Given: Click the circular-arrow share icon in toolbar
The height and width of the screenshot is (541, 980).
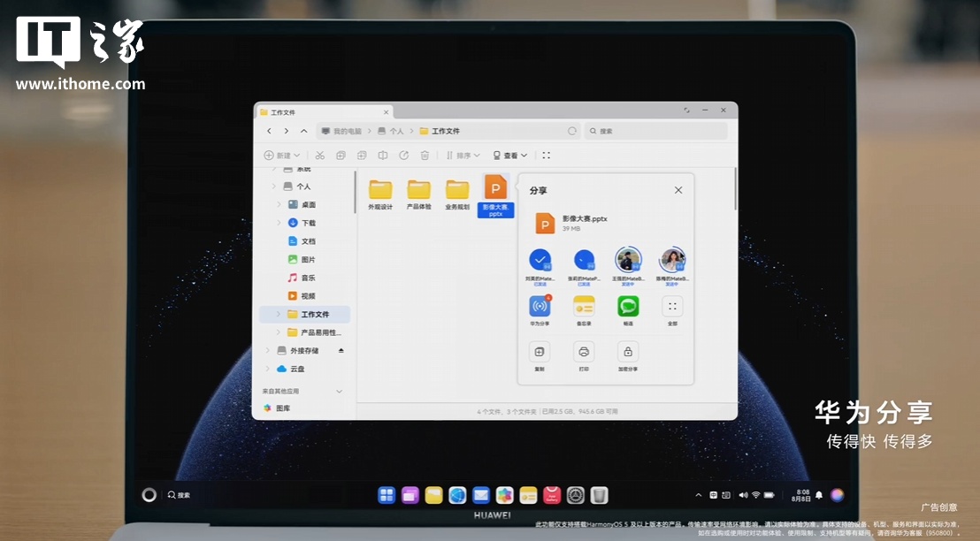Looking at the screenshot, I should coord(403,156).
